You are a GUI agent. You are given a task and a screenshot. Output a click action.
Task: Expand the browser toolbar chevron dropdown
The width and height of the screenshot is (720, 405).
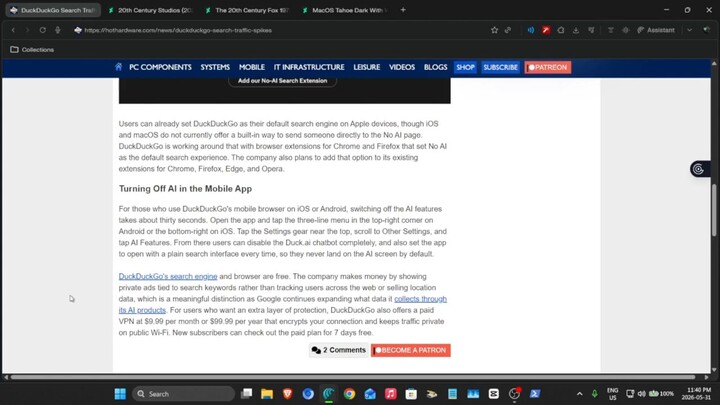point(689,30)
